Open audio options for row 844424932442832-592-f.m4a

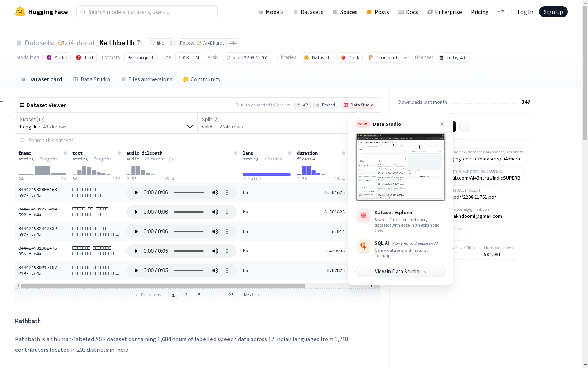tap(227, 231)
